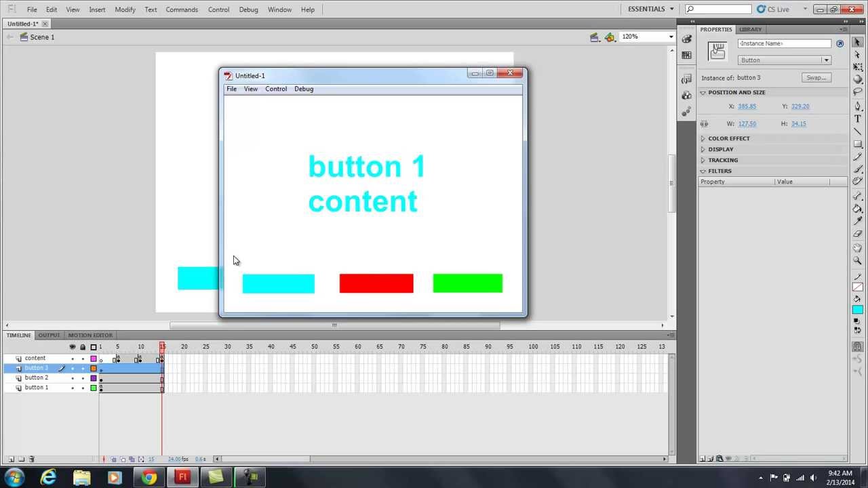
Task: Select the Eraser tool
Action: pyautogui.click(x=857, y=235)
